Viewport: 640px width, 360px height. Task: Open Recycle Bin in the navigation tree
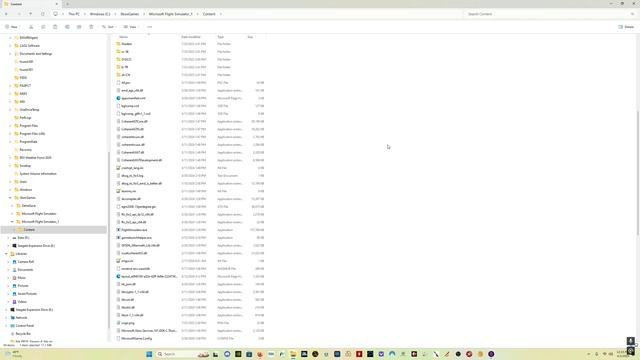pos(23,334)
